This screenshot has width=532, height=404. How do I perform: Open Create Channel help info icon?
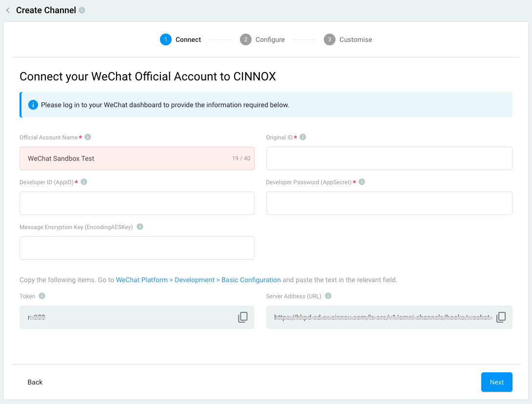tap(82, 10)
